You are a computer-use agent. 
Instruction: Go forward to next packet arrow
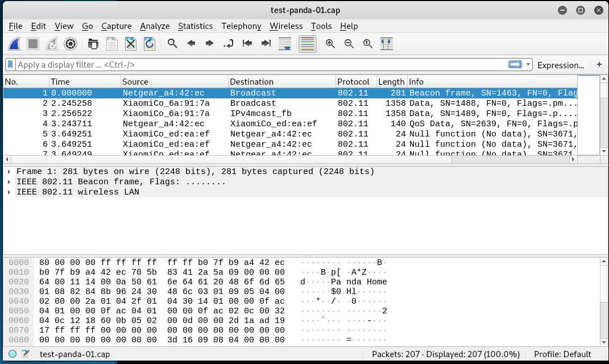(x=209, y=43)
